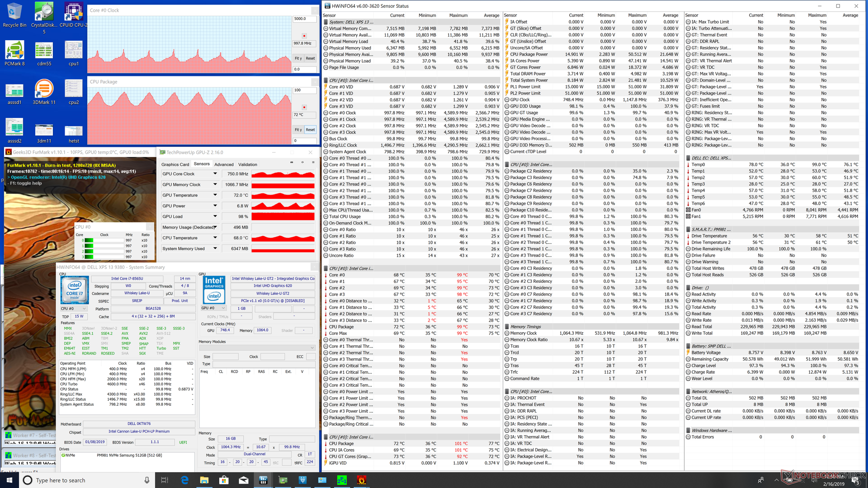Click the CPU Package graph maximum field 100
Image resolution: width=868 pixels, height=488 pixels.
(305, 90)
